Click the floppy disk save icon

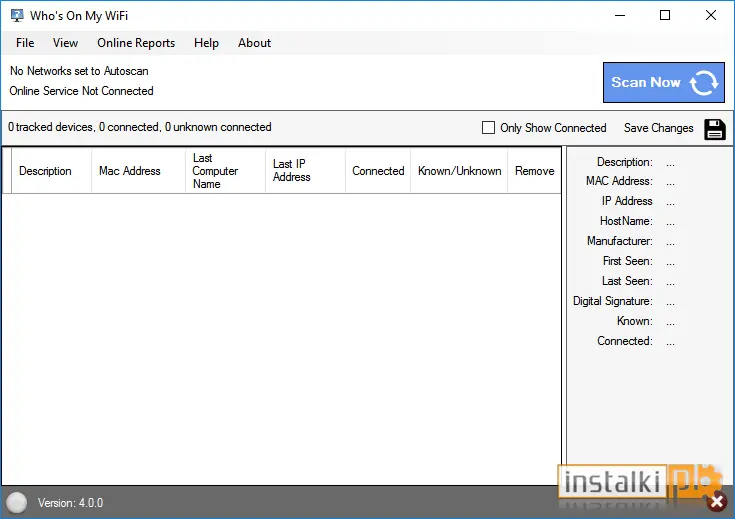(715, 129)
